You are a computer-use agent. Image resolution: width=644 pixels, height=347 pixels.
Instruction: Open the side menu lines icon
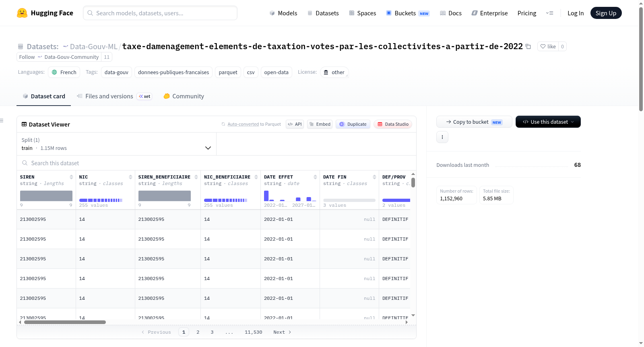2,121
